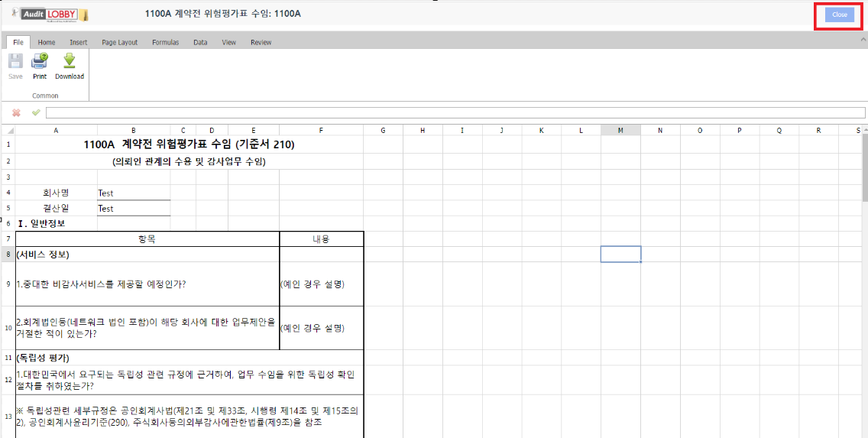Click the title cell '1100A 계약전 위험평가표 수임 (기준서 210)'

[x=189, y=144]
